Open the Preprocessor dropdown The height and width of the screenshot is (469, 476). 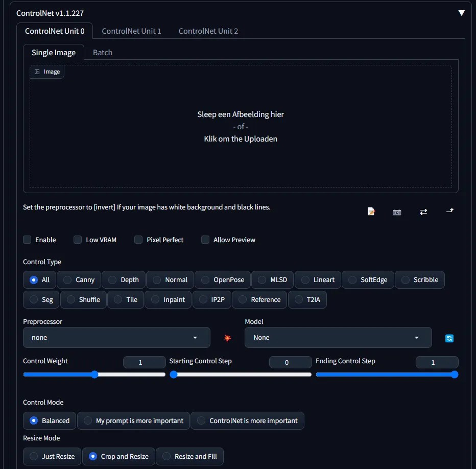116,338
